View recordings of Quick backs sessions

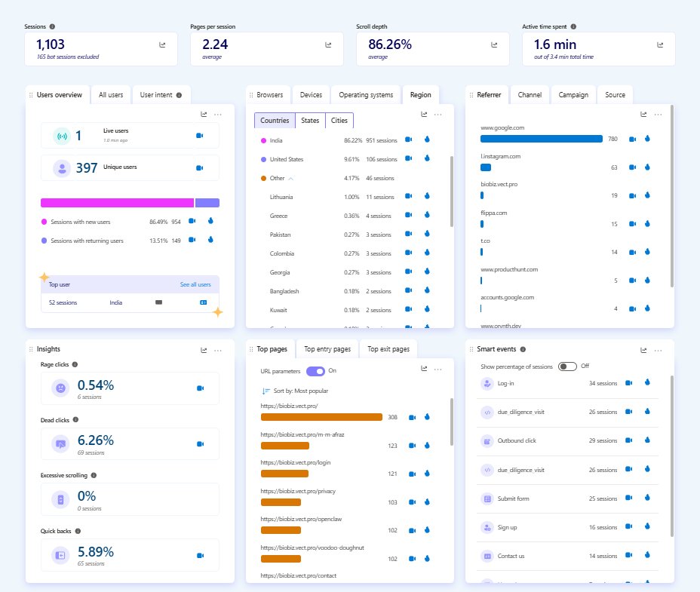tap(200, 555)
